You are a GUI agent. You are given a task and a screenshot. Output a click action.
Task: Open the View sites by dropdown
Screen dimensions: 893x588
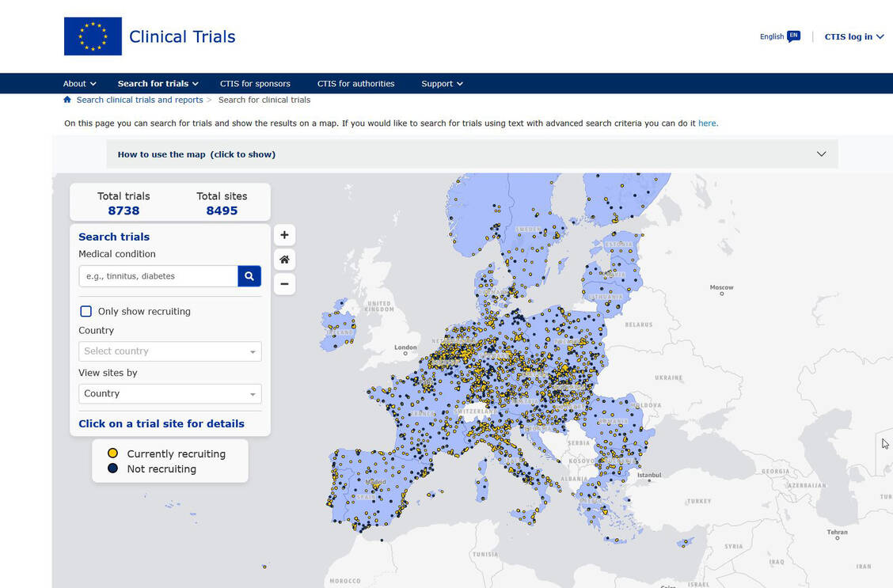pyautogui.click(x=169, y=393)
